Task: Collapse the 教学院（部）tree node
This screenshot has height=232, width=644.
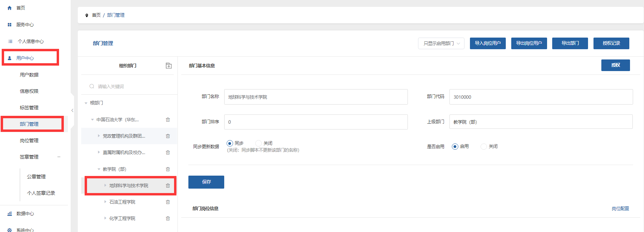Action: pyautogui.click(x=99, y=169)
